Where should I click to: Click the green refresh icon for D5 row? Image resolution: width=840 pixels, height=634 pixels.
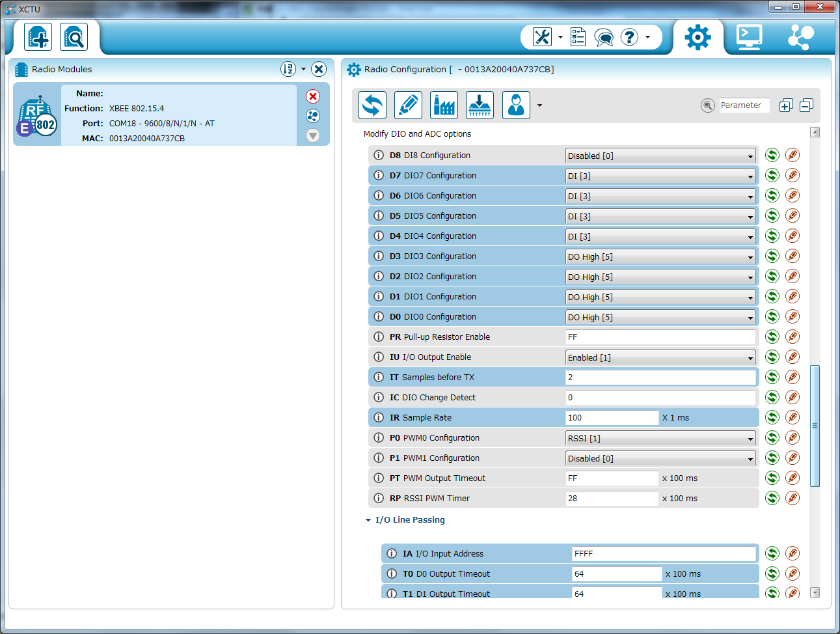772,215
